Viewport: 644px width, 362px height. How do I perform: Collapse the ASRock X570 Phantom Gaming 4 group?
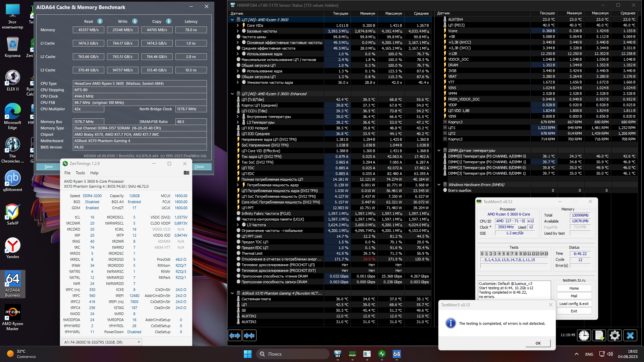click(232, 293)
